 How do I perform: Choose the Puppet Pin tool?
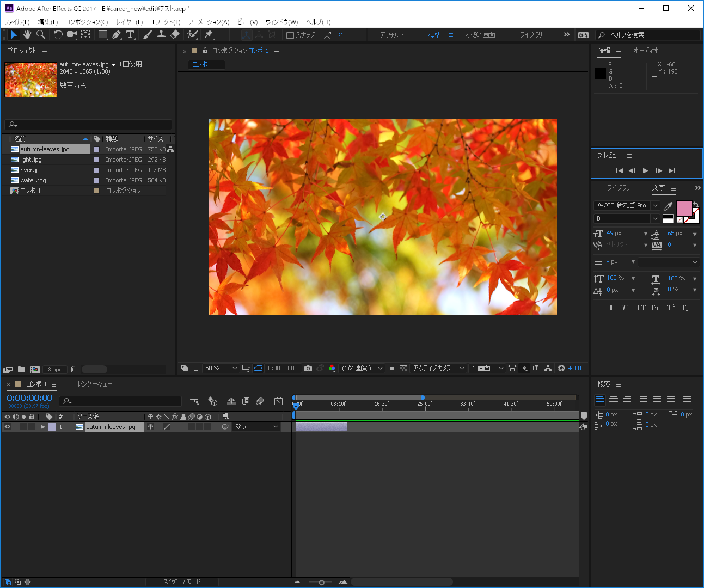(x=209, y=35)
